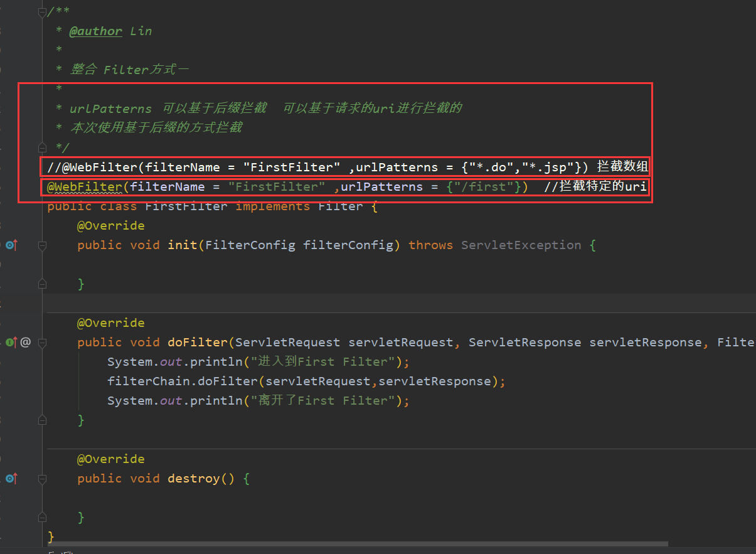Click the @Override above destroy method

111,459
